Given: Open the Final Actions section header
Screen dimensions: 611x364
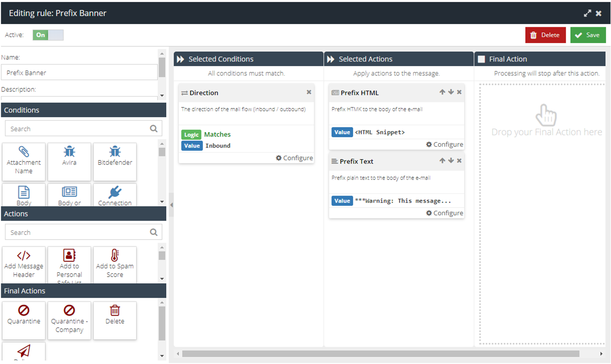Looking at the screenshot, I should tap(83, 291).
